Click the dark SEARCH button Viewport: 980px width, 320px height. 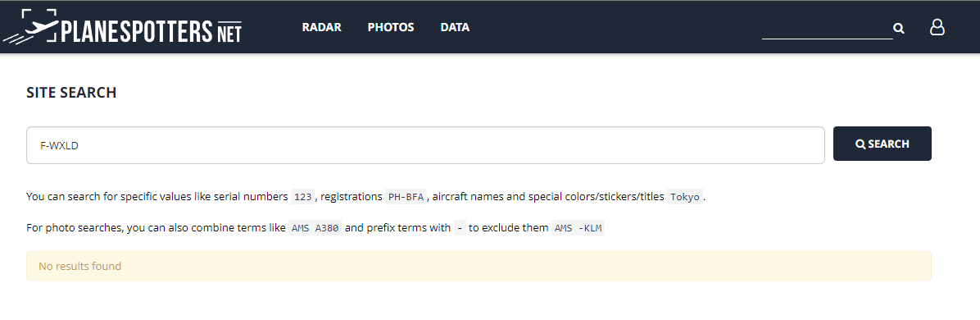click(x=882, y=144)
